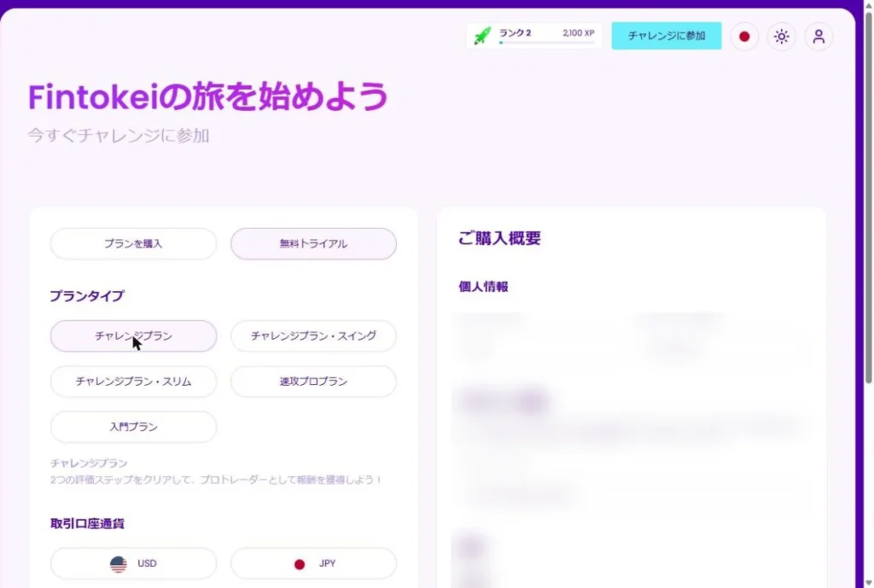Click the ご購入概要 heading
Screen dimensions: 874x588
[499, 239]
